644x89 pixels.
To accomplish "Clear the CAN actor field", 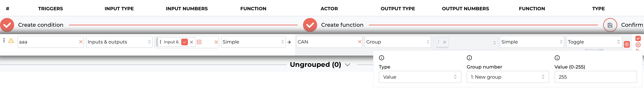I will pyautogui.click(x=360, y=42).
